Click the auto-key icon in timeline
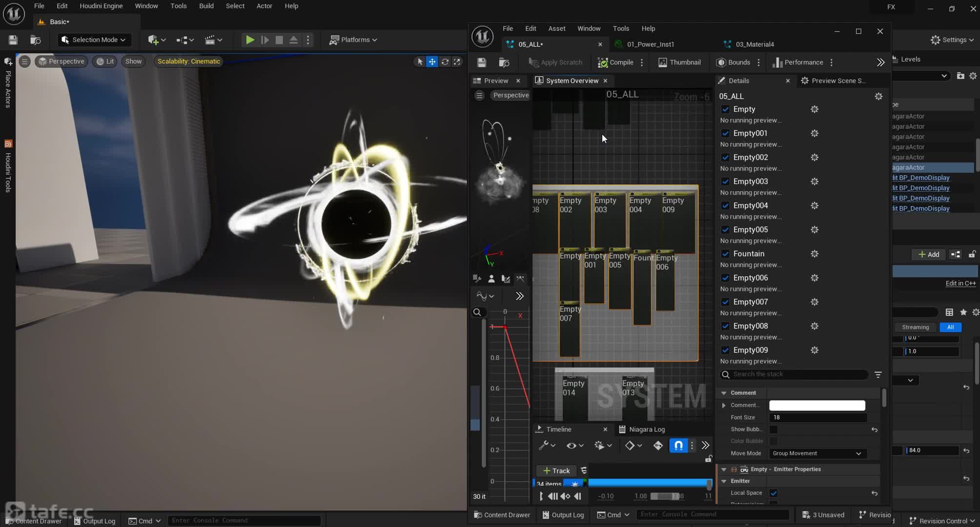Screen dimensions: 980x527 (658, 446)
